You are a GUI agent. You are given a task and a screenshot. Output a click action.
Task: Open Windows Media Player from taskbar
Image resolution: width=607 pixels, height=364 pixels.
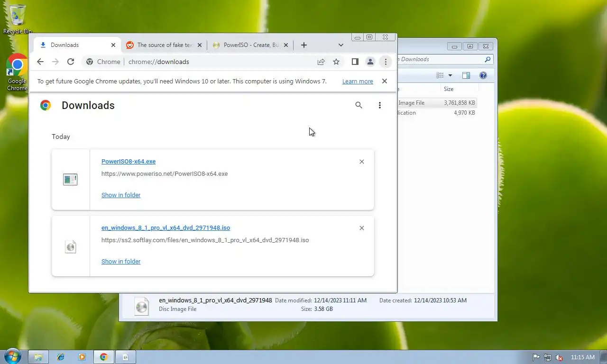click(x=82, y=357)
